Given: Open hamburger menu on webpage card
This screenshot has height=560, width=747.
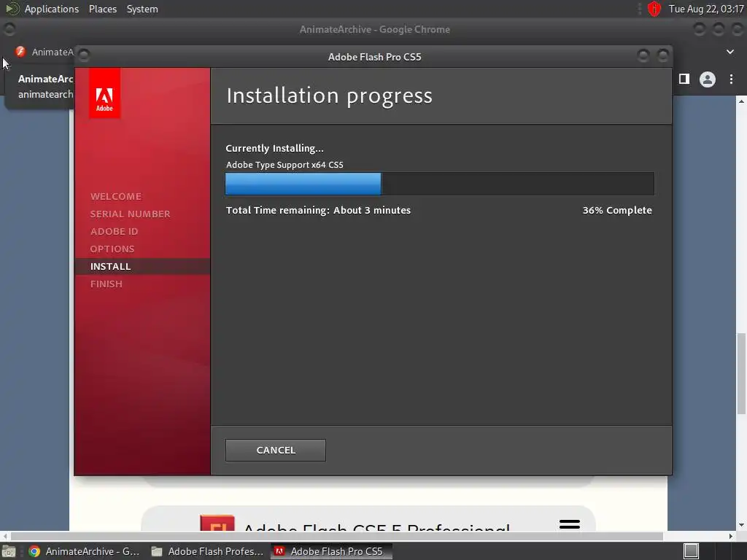Looking at the screenshot, I should 569,524.
